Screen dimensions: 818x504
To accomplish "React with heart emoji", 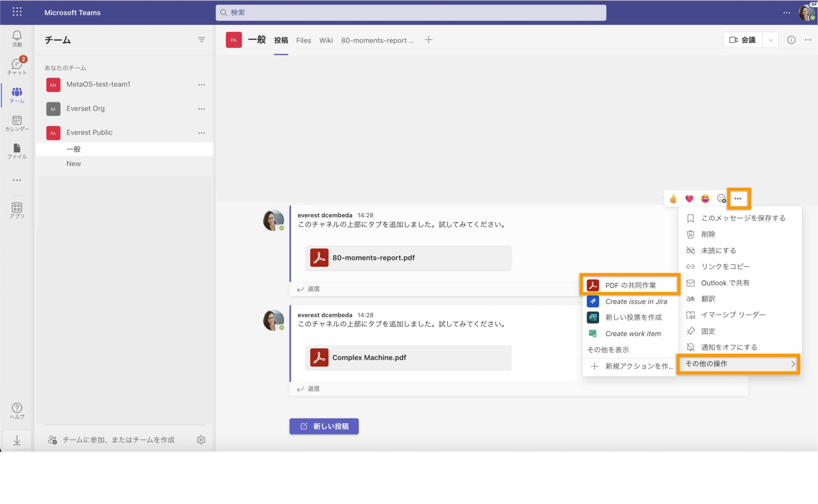I will (x=689, y=199).
